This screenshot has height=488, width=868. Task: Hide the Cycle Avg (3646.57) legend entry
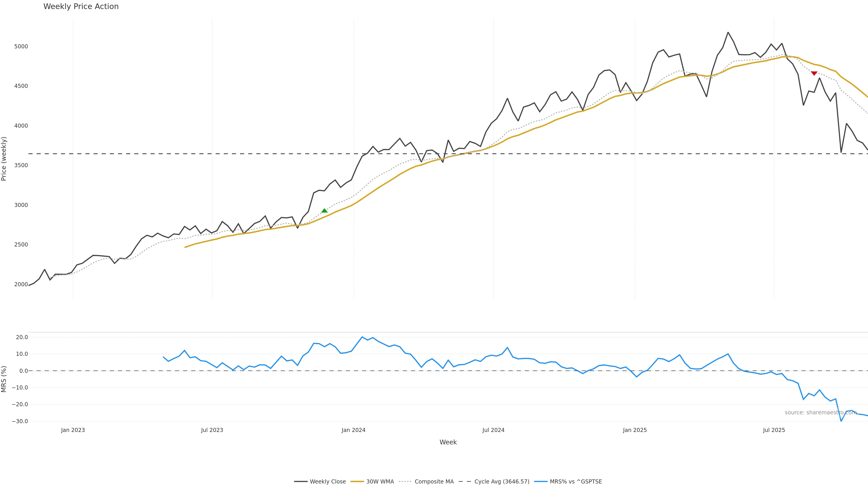(x=502, y=482)
